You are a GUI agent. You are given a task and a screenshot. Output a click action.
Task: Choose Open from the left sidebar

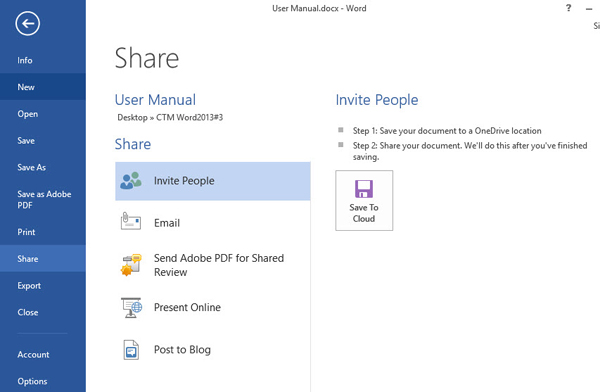[x=43, y=114]
